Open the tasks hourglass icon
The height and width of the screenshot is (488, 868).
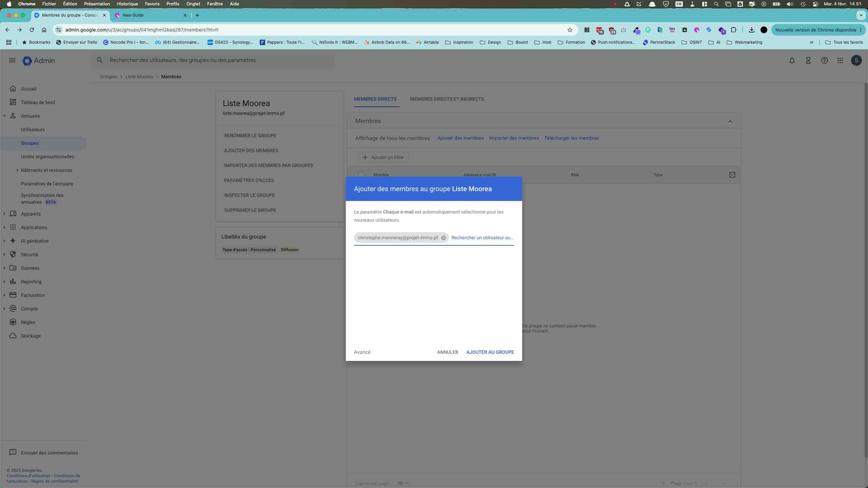(x=808, y=60)
